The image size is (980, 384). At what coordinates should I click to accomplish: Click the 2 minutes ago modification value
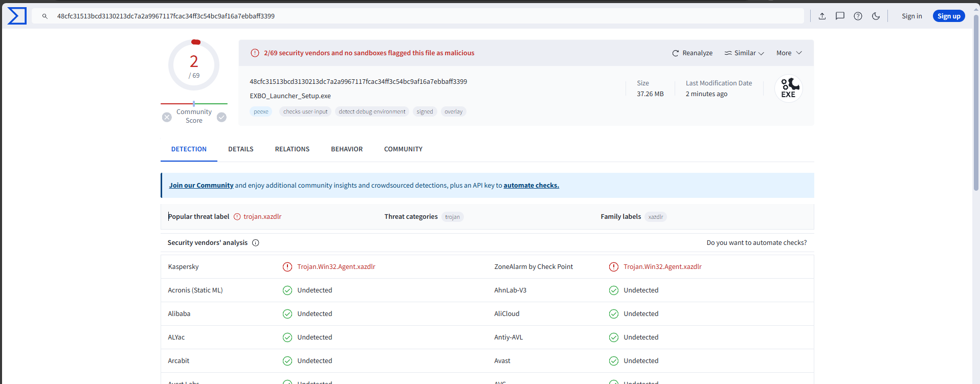tap(706, 94)
